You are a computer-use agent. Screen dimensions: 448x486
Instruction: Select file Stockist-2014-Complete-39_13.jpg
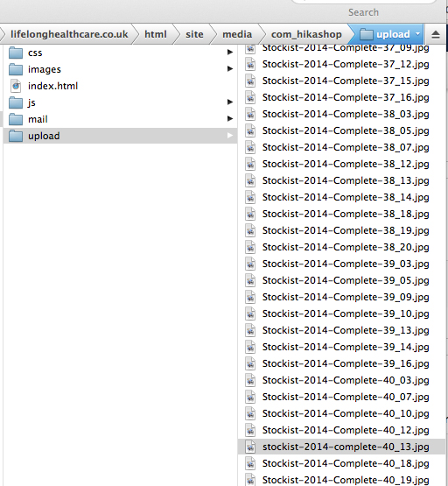346,330
